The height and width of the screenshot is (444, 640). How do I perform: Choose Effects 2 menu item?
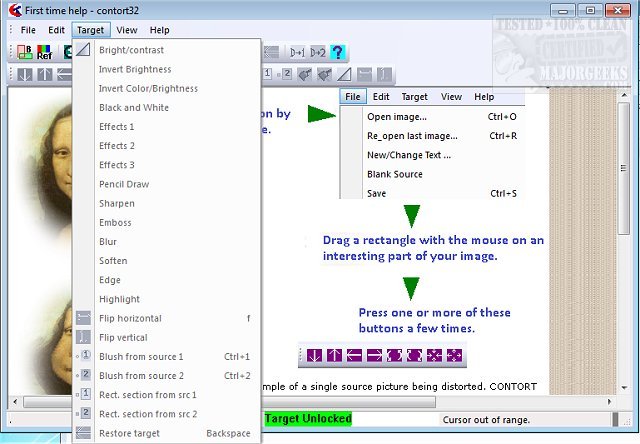point(167,146)
